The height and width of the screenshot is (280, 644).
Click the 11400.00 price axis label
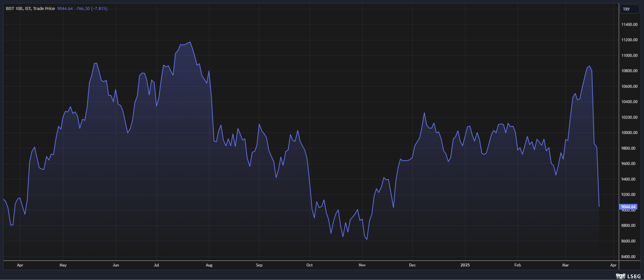click(x=629, y=25)
